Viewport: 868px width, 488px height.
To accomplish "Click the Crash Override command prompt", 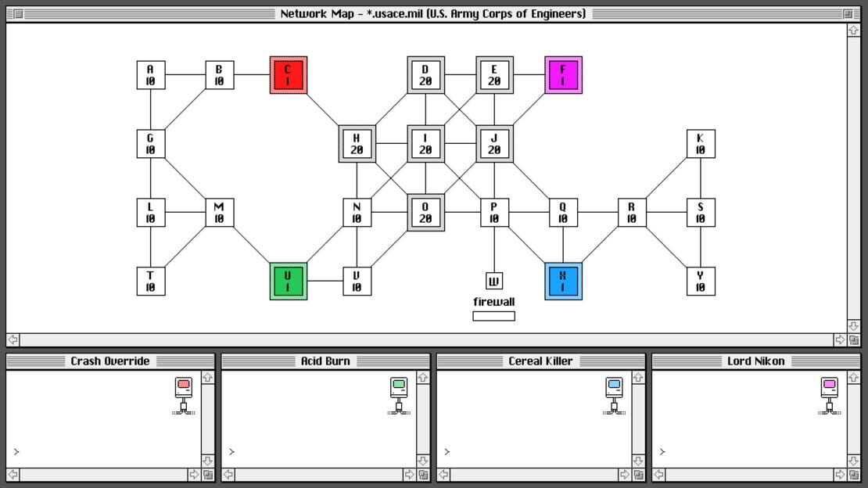I will (16, 452).
